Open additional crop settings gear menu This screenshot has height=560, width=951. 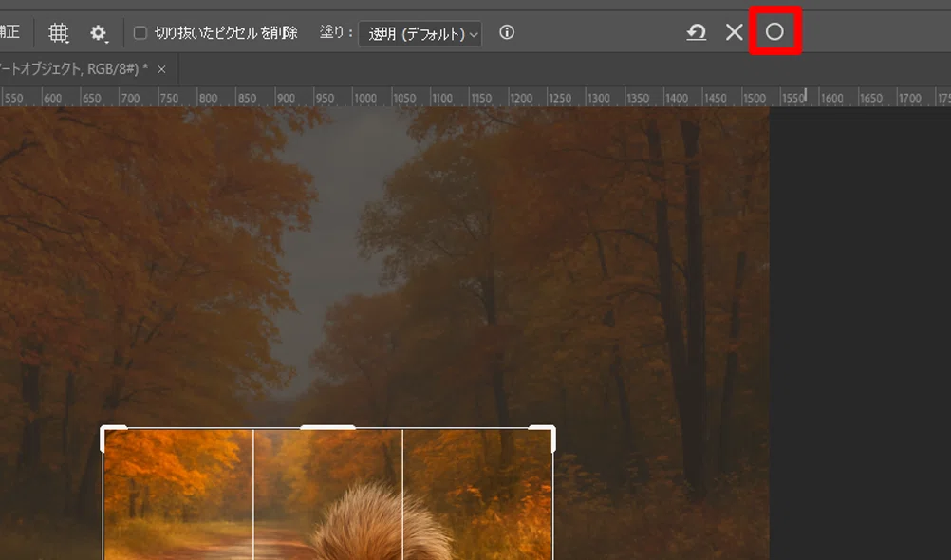pyautogui.click(x=99, y=33)
